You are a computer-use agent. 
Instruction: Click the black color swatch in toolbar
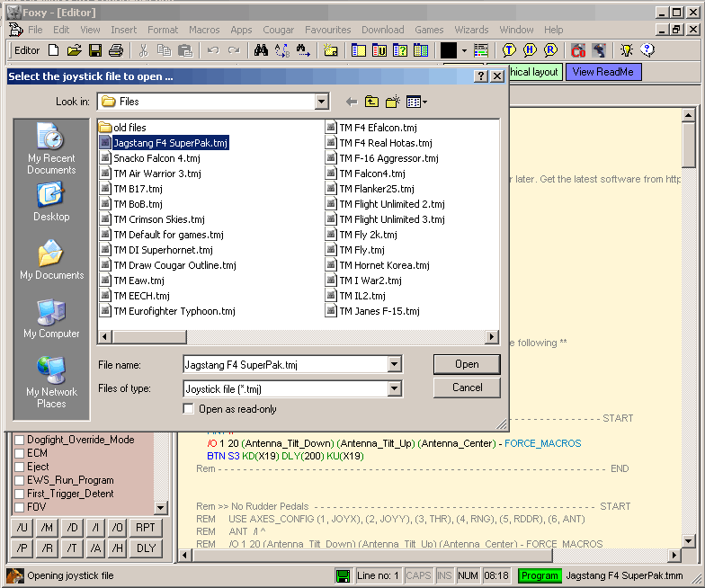(x=448, y=50)
